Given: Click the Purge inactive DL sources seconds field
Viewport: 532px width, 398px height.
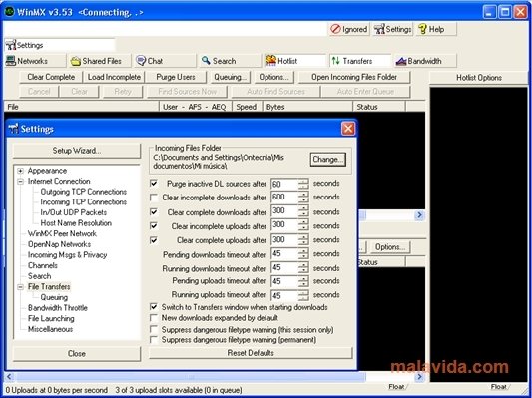Looking at the screenshot, I should click(284, 184).
